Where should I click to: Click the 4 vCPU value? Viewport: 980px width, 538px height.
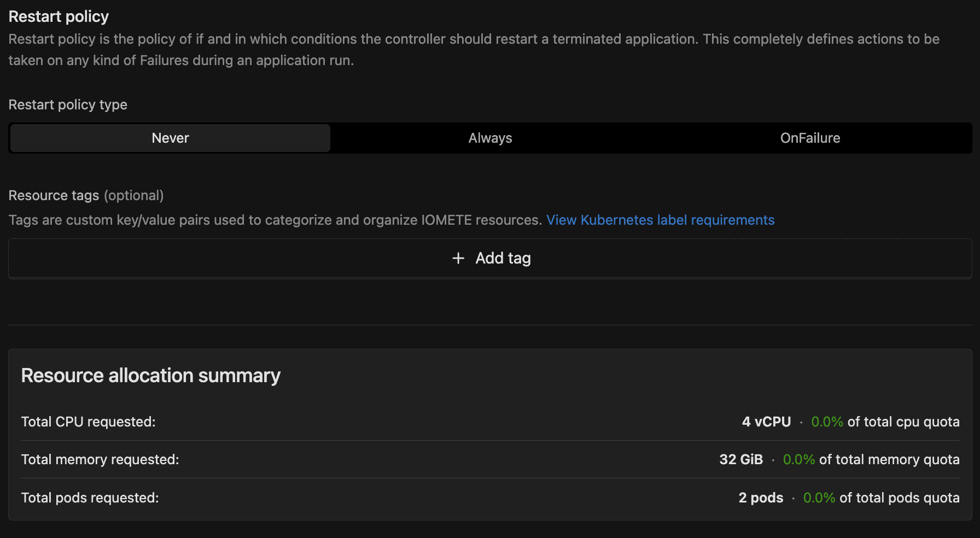tap(766, 422)
